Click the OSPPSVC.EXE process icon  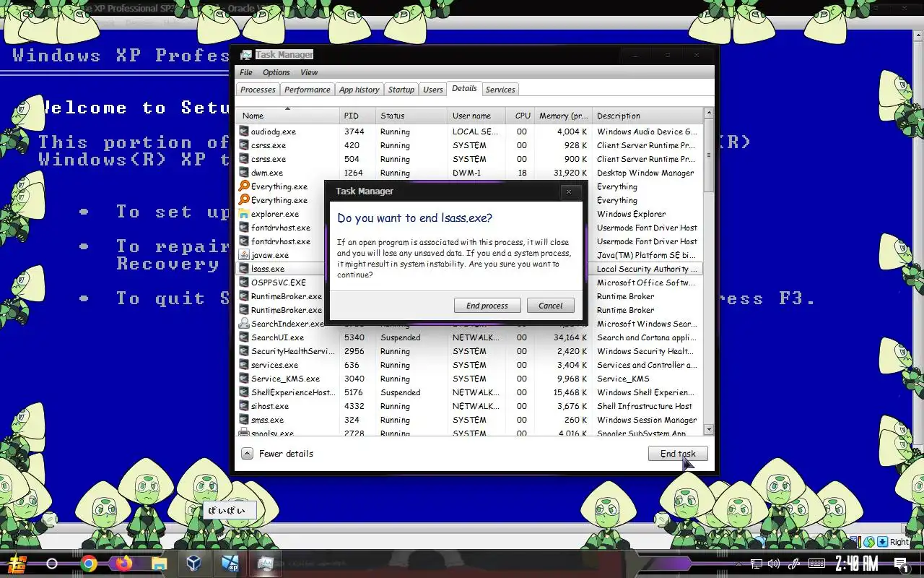(x=244, y=282)
